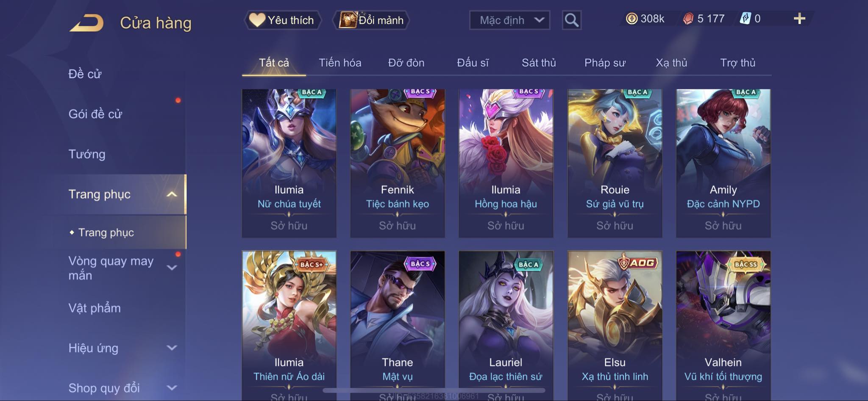This screenshot has width=868, height=401.
Task: Open Yêu thích favorites heart button
Action: tap(282, 20)
